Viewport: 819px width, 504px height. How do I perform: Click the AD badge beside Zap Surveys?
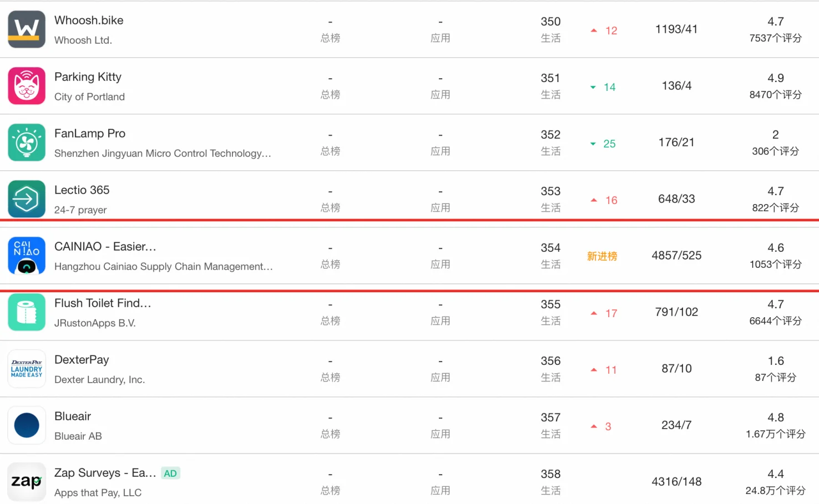pyautogui.click(x=170, y=474)
